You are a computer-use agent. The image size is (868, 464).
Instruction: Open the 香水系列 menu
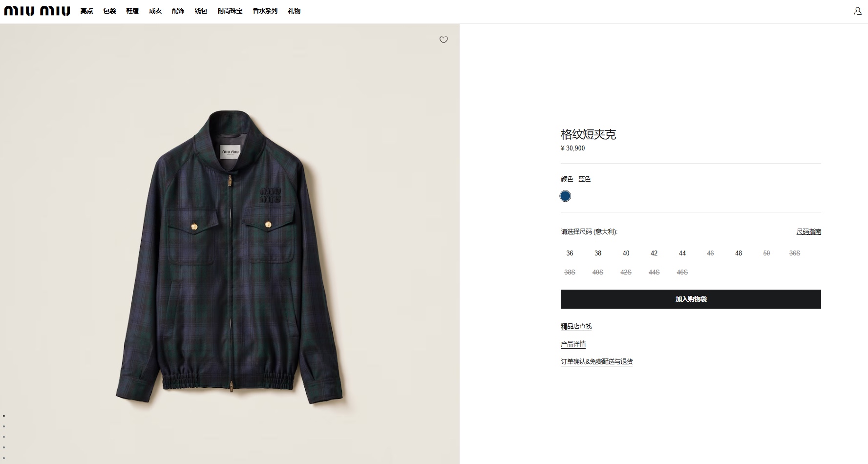(265, 11)
